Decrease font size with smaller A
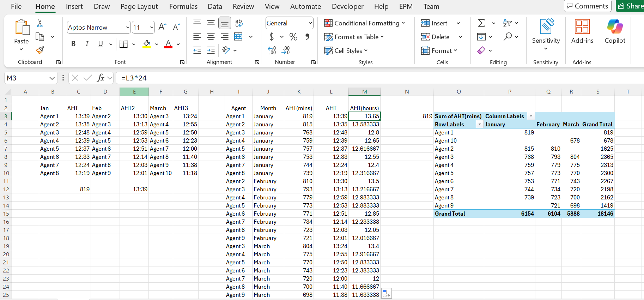This screenshot has height=300, width=644. pos(177,27)
